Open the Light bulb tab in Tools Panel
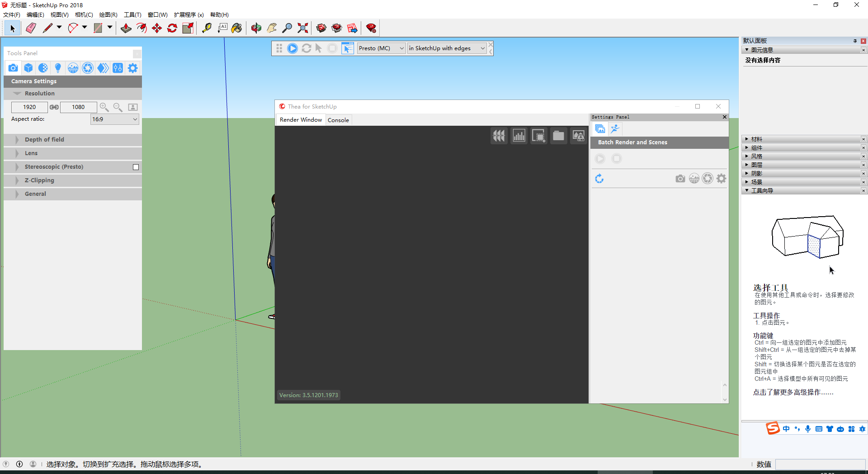Image resolution: width=868 pixels, height=474 pixels. [58, 68]
